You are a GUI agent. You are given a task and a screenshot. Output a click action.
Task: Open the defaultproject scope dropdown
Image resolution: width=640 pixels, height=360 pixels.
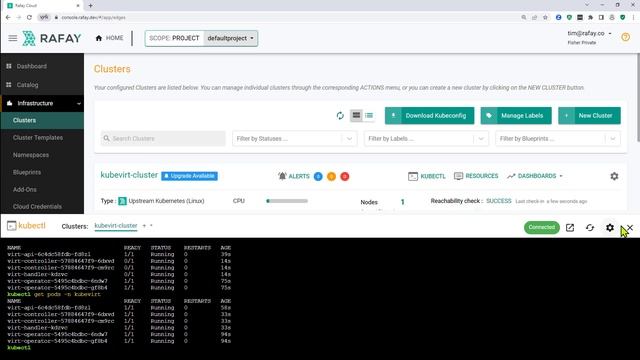231,38
